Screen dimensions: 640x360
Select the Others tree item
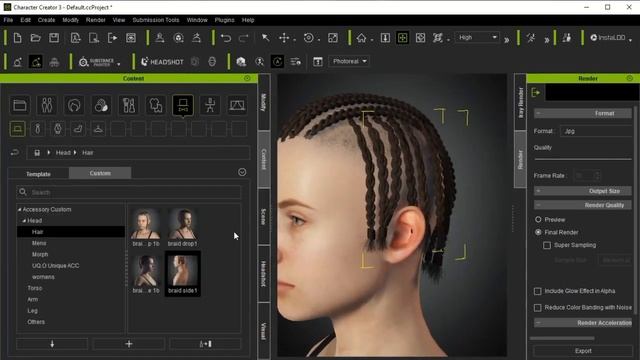(36, 322)
